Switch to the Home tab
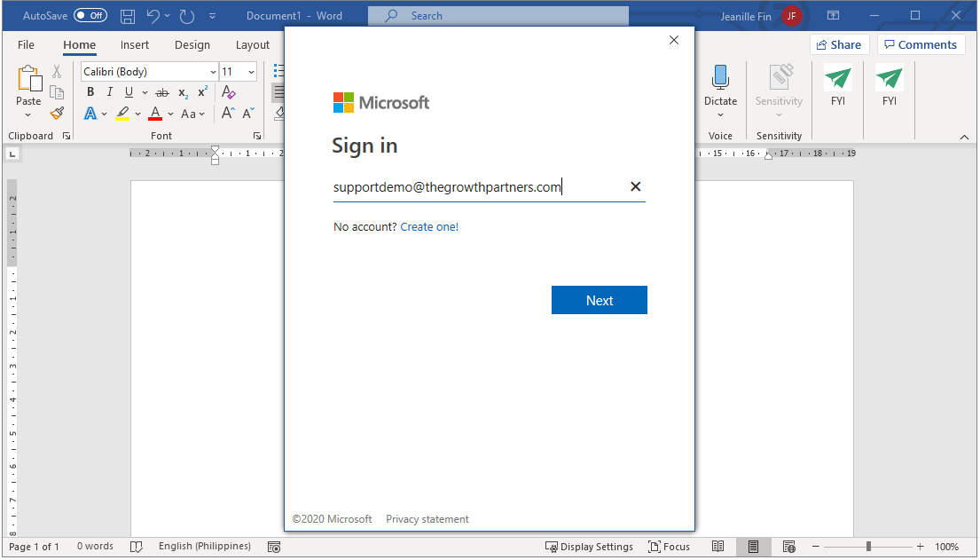The width and height of the screenshot is (980, 560). (x=79, y=45)
